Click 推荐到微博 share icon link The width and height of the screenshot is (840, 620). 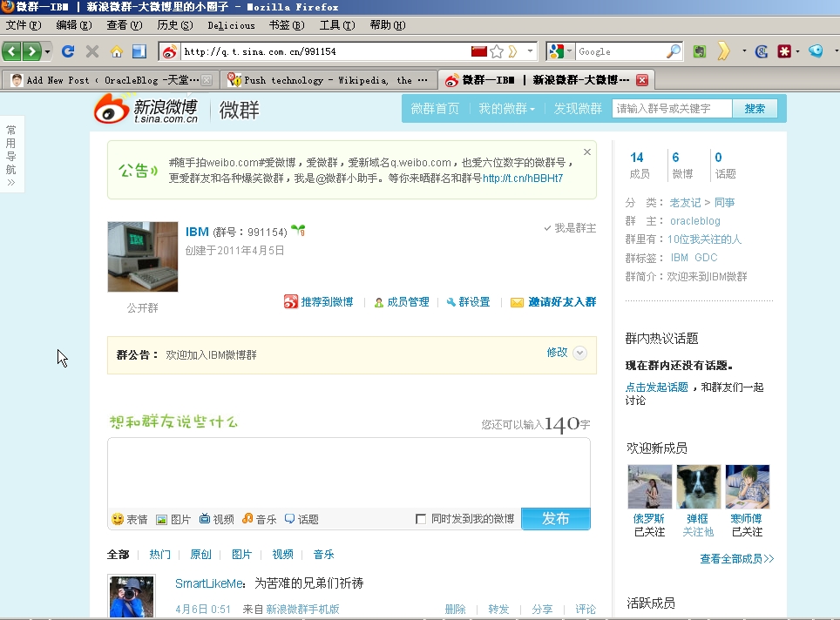(x=319, y=302)
